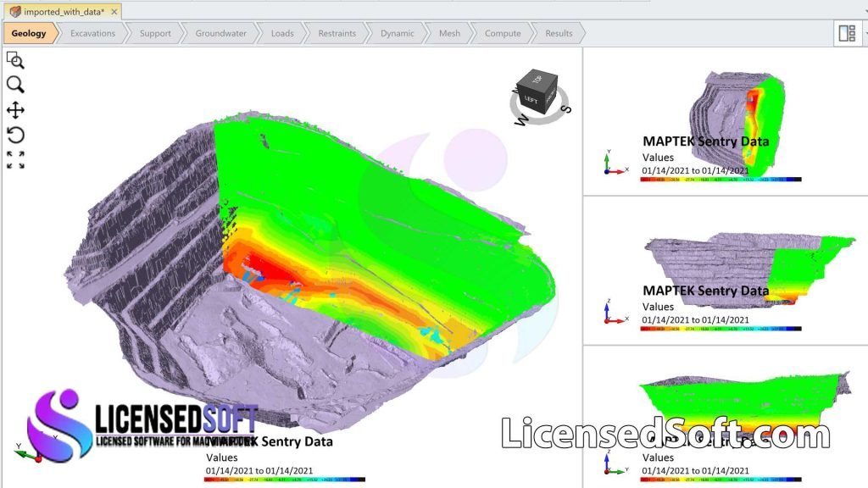Click the TOP face of the view cube
Image resolution: width=868 pixels, height=488 pixels.
point(538,79)
